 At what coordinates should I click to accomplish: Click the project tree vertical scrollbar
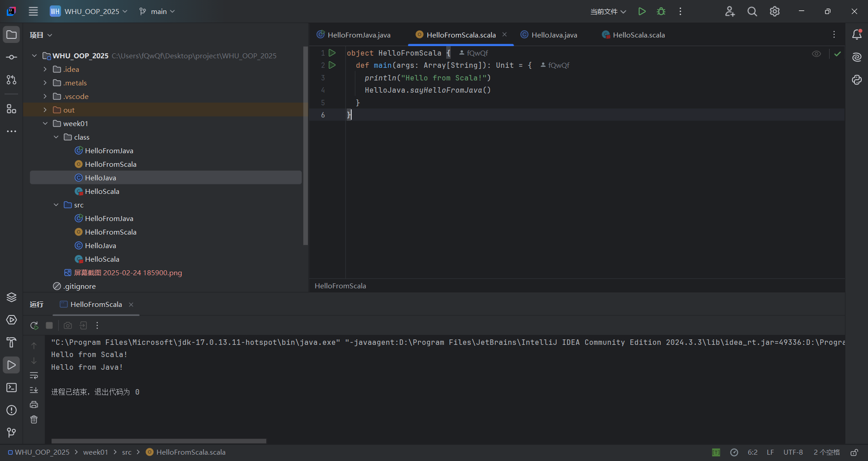tap(306, 146)
